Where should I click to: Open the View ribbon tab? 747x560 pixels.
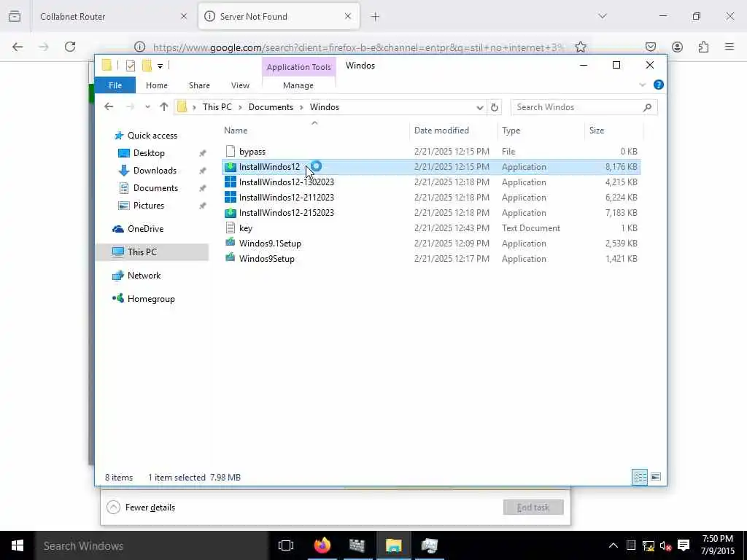tap(240, 85)
